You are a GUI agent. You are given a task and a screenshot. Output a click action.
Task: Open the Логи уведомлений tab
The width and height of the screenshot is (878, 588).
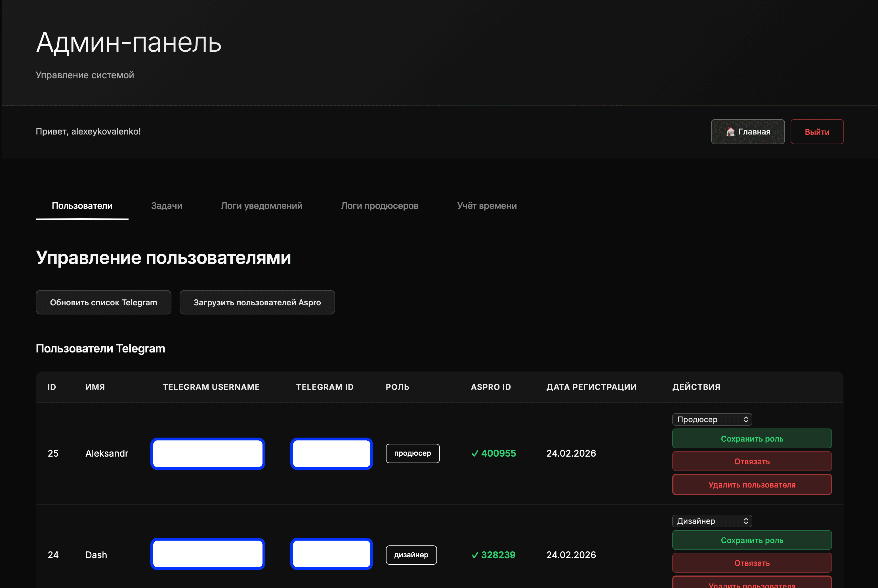[261, 205]
